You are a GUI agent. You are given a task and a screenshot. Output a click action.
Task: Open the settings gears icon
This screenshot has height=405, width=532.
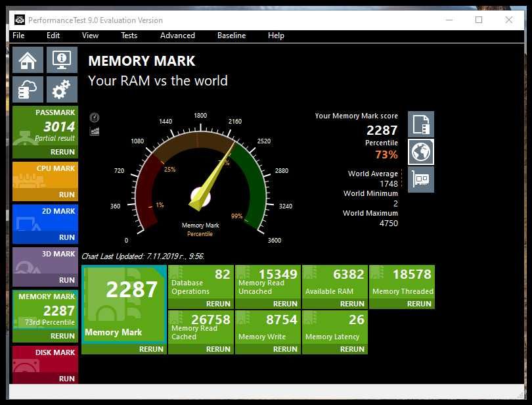(62, 89)
